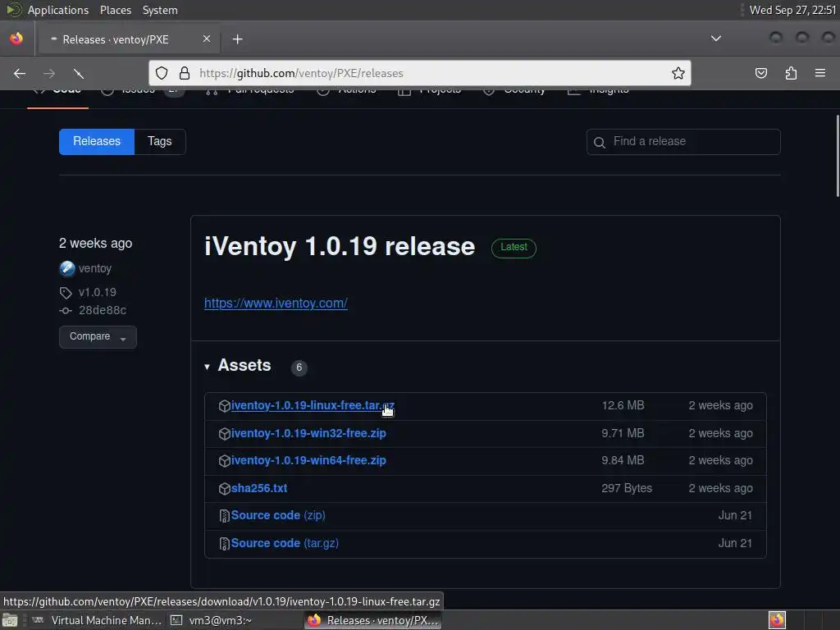This screenshot has width=840, height=630.
Task: Click the search magnifier icon
Action: click(x=600, y=143)
